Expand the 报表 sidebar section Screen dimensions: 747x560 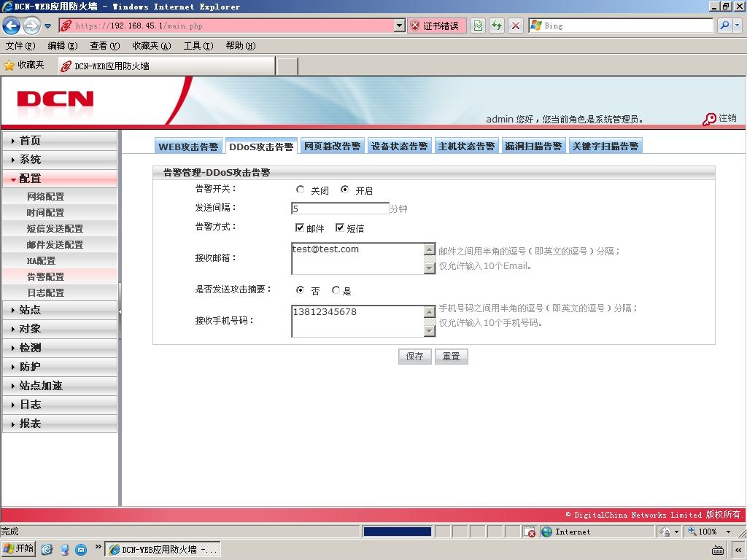60,424
